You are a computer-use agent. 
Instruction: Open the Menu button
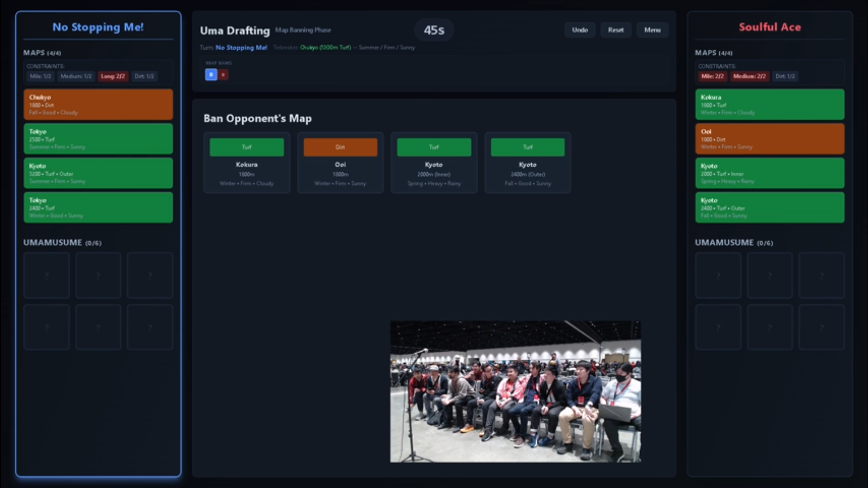(x=652, y=30)
